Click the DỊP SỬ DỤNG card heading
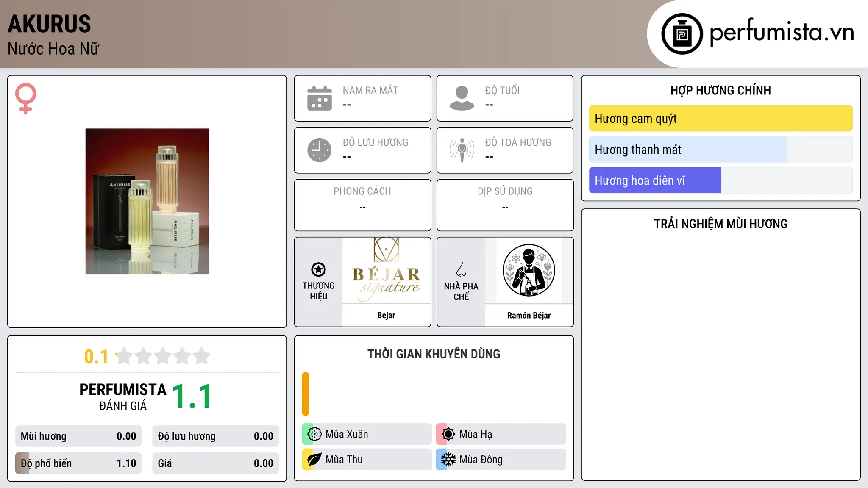This screenshot has height=488, width=868. click(x=505, y=191)
